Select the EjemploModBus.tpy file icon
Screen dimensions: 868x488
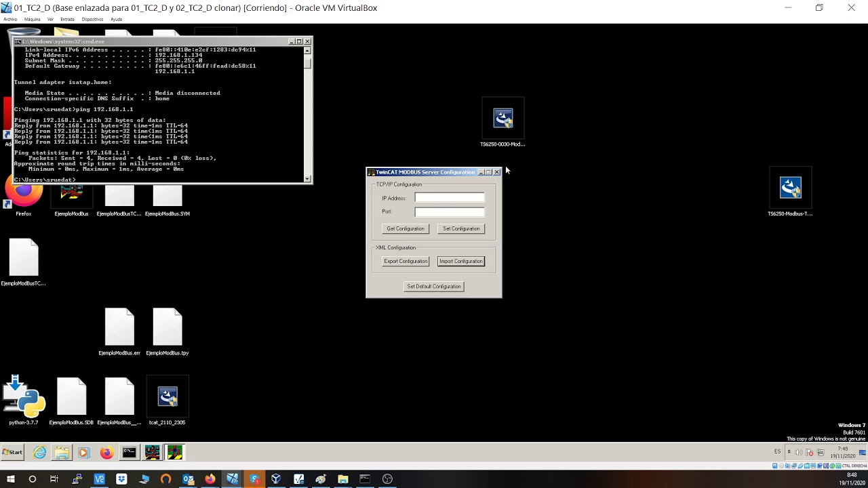coord(167,332)
